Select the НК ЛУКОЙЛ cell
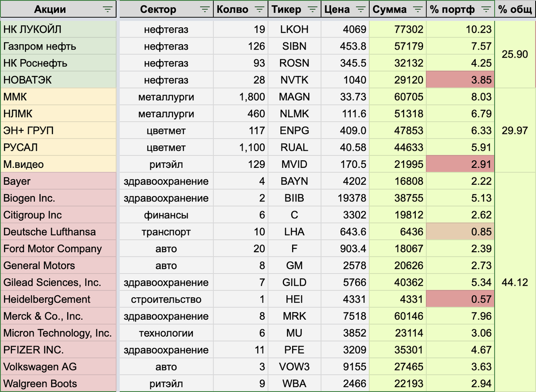 (x=59, y=29)
